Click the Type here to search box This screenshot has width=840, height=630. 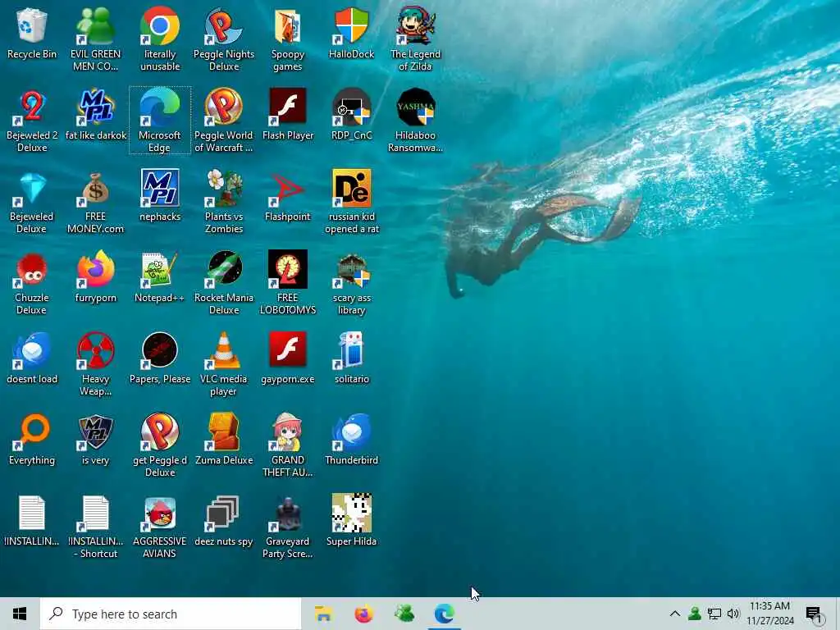pos(171,614)
